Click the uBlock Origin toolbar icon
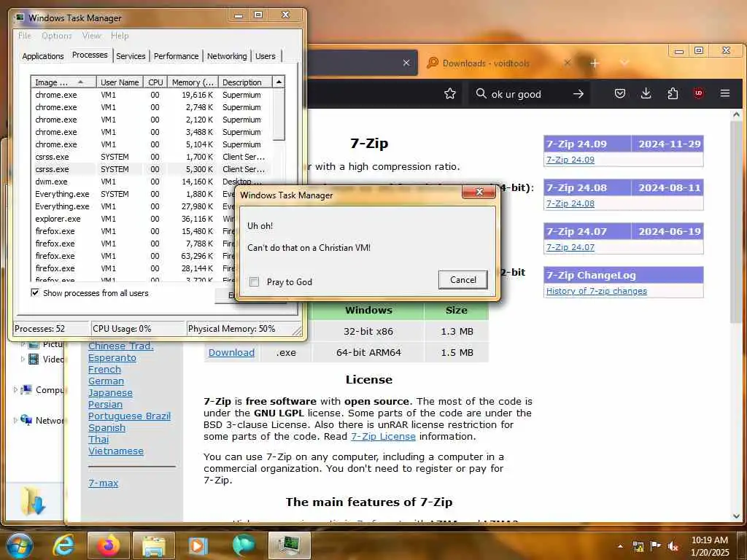Screen dimensions: 747x560 [698, 93]
